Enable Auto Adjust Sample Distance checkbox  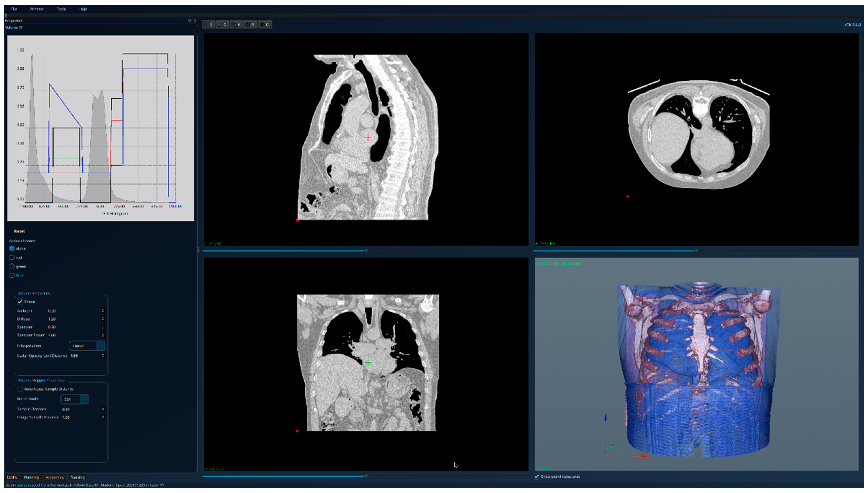pyautogui.click(x=20, y=389)
